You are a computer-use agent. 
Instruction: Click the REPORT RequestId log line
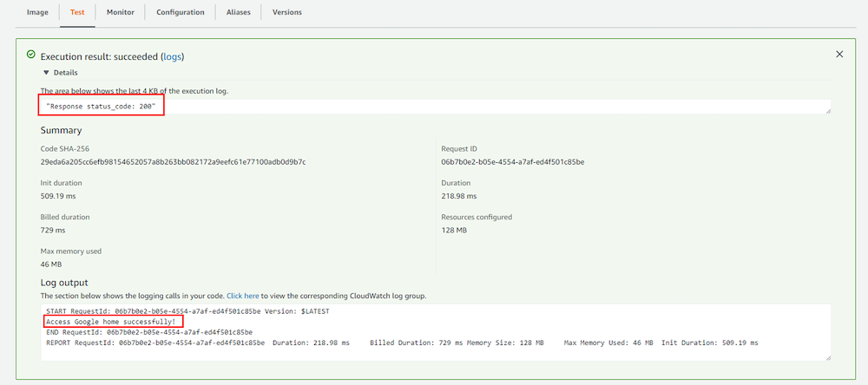tap(399, 343)
